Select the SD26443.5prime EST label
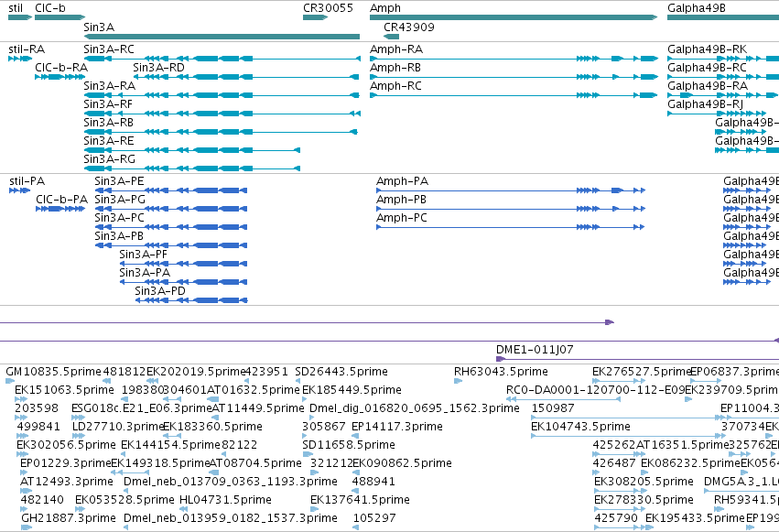 [341, 372]
